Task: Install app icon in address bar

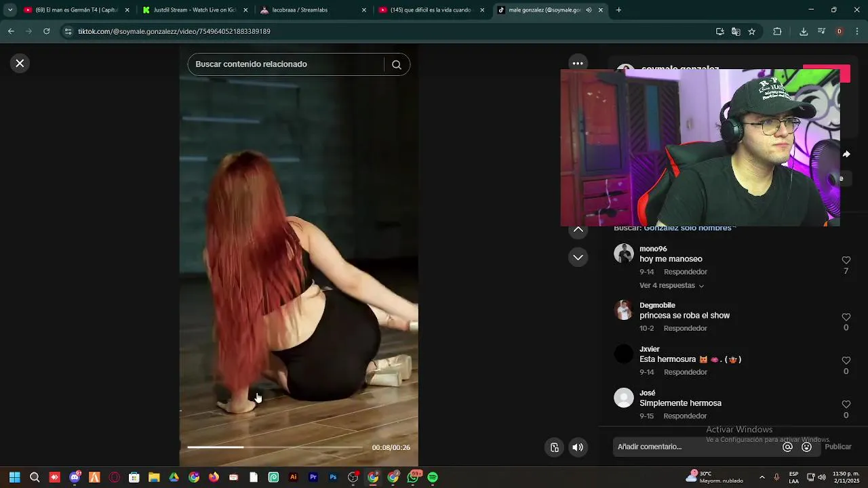Action: (x=720, y=31)
